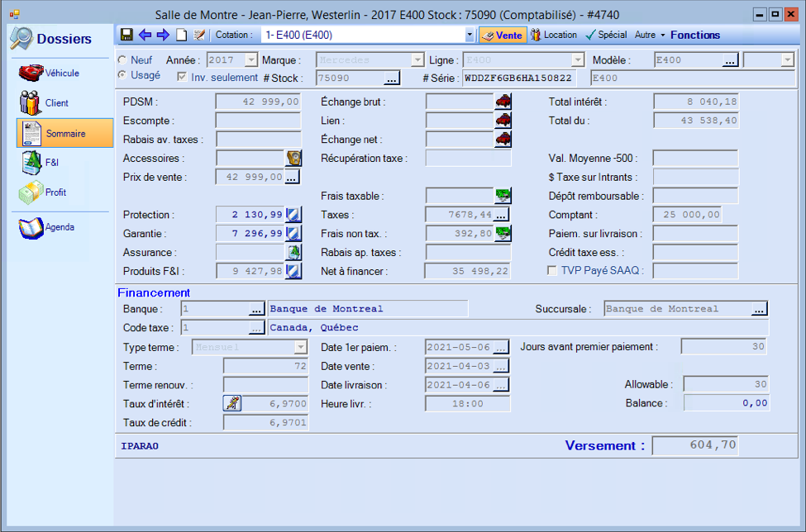Go to next record with right arrow
Viewport: 806px width, 532px height.
coord(163,35)
